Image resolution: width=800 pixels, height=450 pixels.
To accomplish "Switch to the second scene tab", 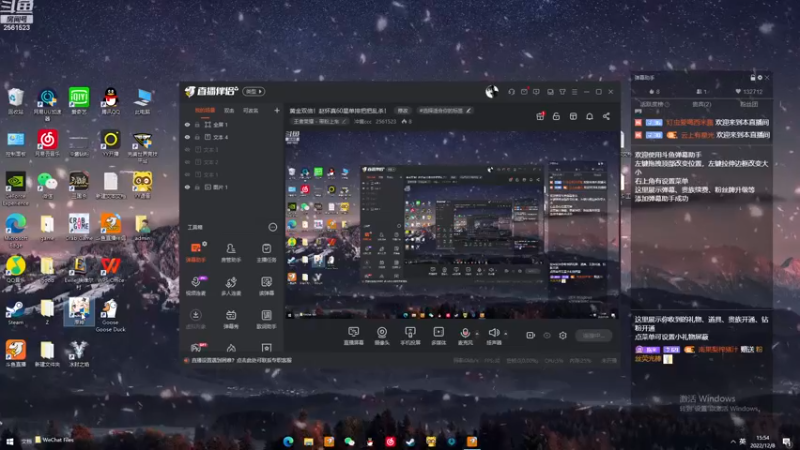I will pos(229,110).
